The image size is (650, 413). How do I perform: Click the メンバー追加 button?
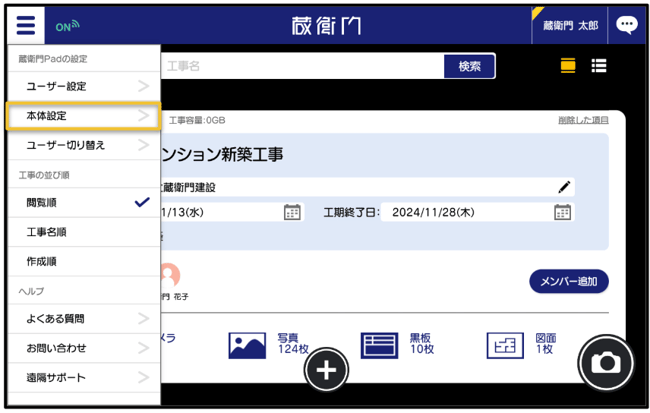569,282
